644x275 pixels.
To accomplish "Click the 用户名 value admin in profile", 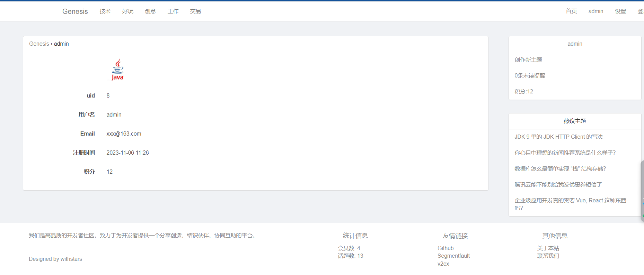I will [x=114, y=115].
